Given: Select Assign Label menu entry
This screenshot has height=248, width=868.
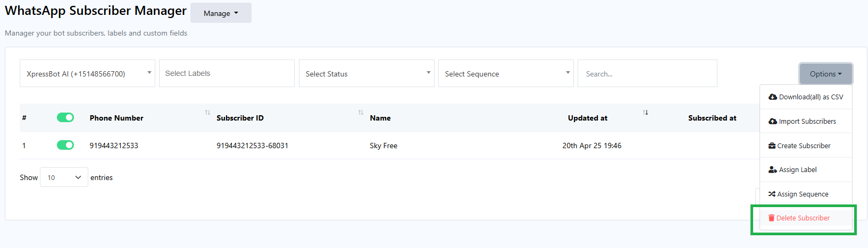Looking at the screenshot, I should (x=797, y=170).
